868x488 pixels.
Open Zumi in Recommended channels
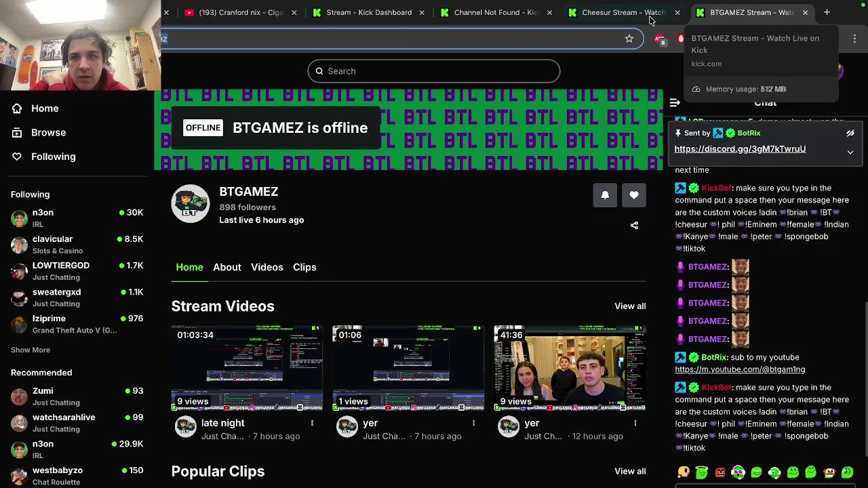pos(77,396)
